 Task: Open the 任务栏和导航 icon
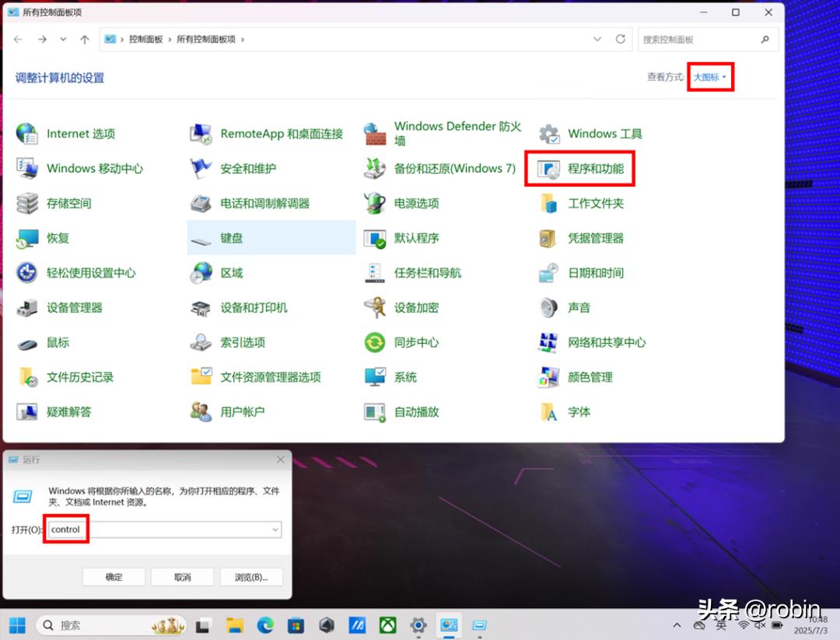(x=375, y=273)
